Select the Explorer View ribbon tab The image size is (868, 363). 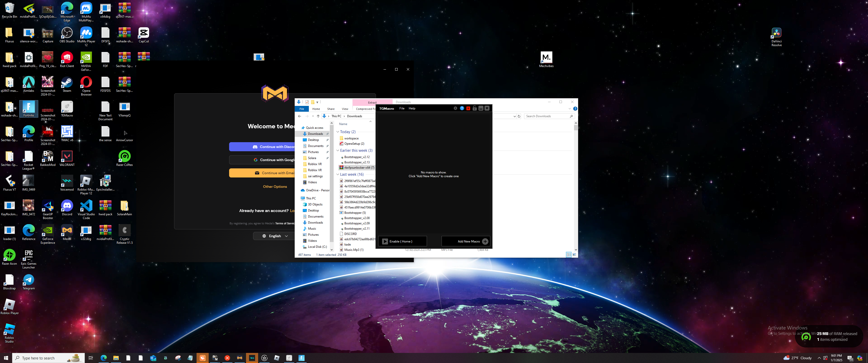[345, 109]
